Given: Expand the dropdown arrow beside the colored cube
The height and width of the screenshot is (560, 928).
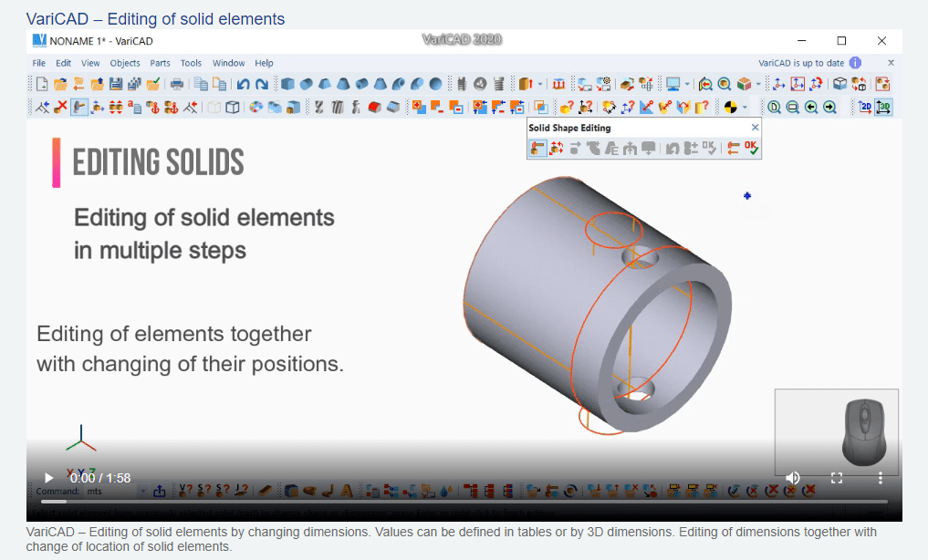Looking at the screenshot, I should click(758, 85).
